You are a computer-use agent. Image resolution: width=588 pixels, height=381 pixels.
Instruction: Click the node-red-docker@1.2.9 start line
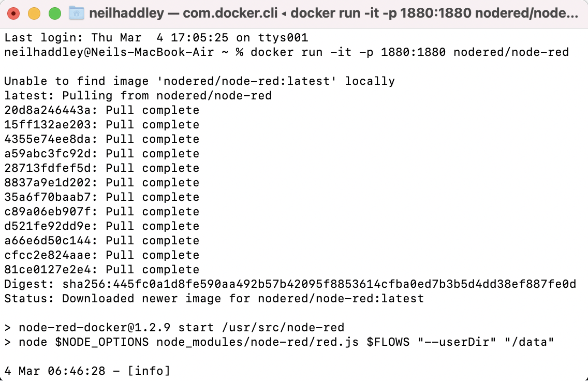tap(174, 328)
